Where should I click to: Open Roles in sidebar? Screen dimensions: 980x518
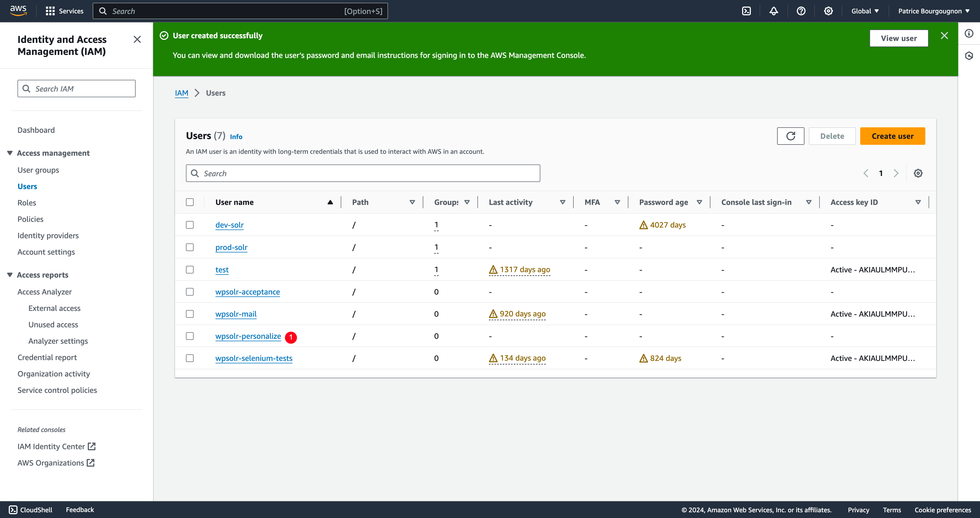tap(27, 203)
